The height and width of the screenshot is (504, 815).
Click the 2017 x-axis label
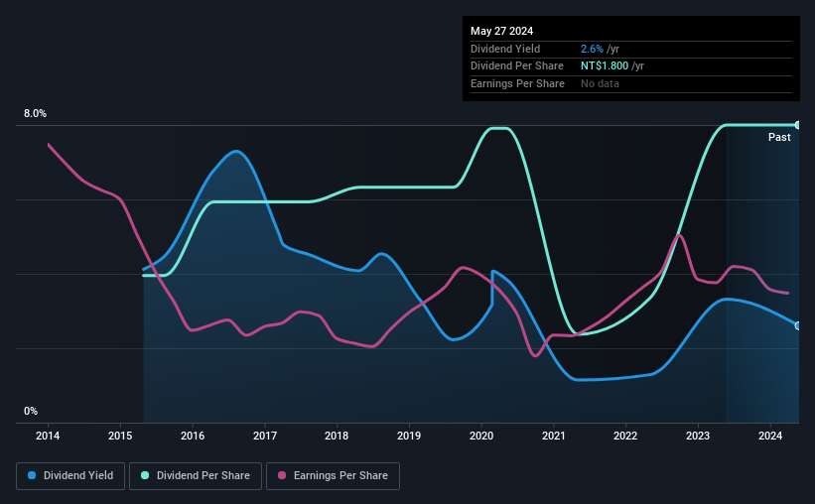[x=265, y=436]
